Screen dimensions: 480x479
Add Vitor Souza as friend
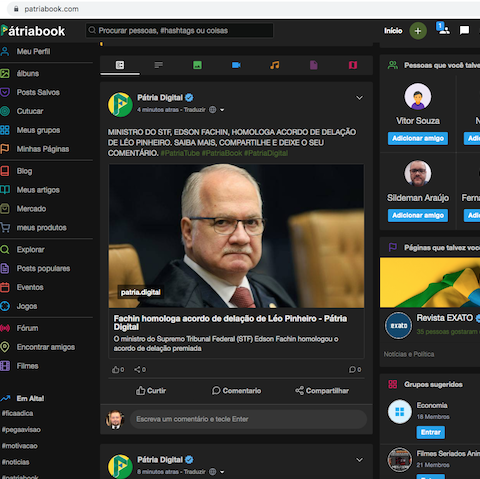418,138
